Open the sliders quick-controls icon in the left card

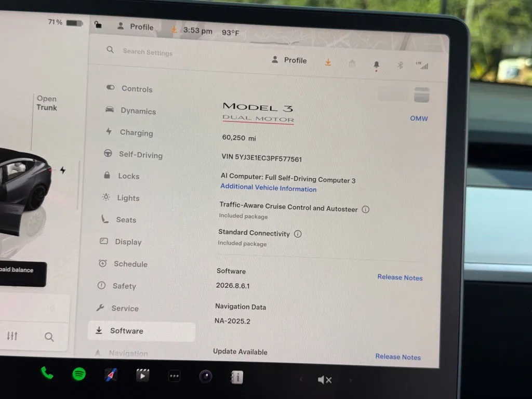click(12, 336)
